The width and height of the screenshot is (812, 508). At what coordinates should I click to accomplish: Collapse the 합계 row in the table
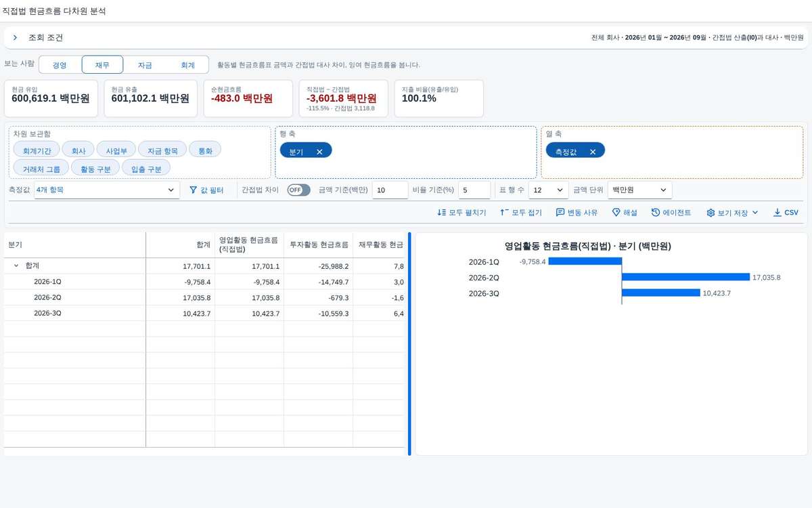pos(16,266)
